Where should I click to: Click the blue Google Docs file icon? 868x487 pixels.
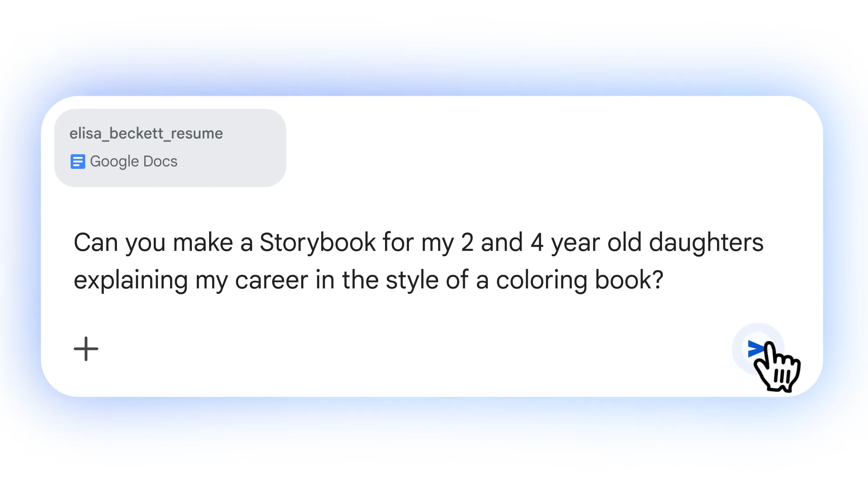[x=78, y=161]
